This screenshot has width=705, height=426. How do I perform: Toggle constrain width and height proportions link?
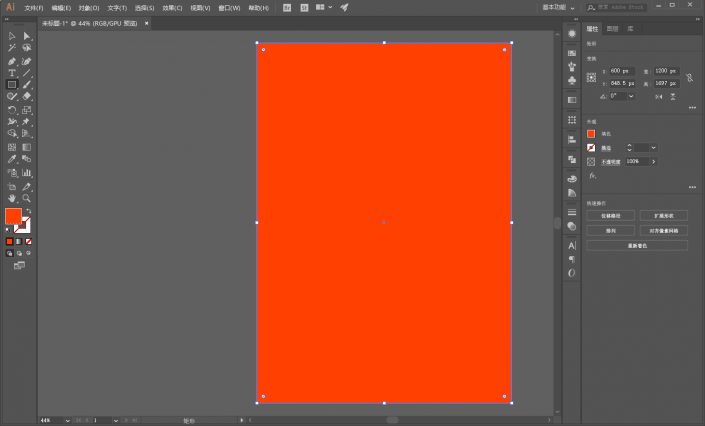click(689, 77)
